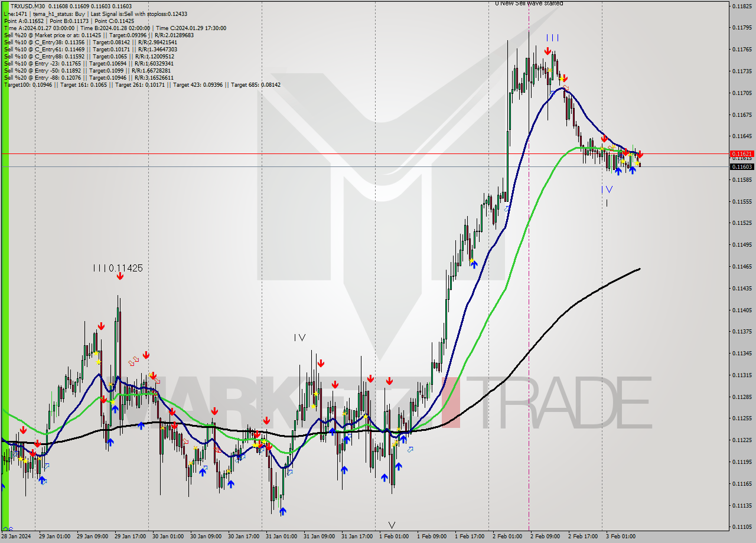Click the '30 Jan 17:00' time label
Screen dimensions: 756x543
tap(243, 537)
